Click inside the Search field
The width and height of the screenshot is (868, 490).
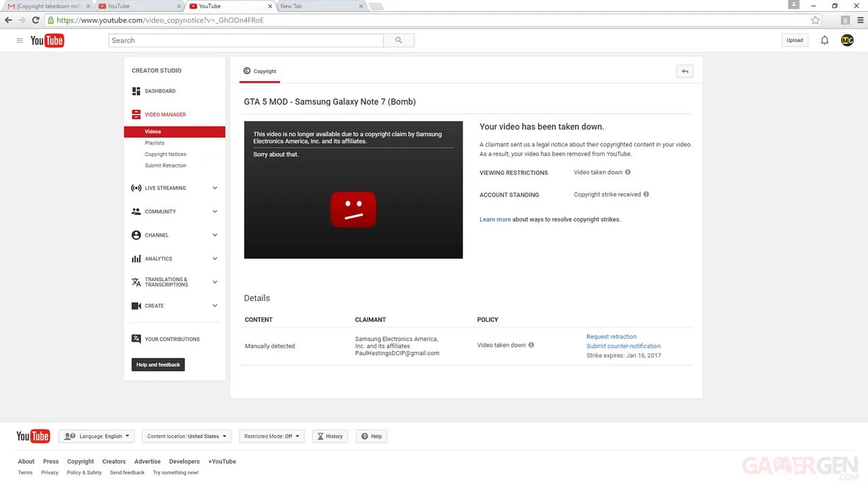click(x=246, y=41)
